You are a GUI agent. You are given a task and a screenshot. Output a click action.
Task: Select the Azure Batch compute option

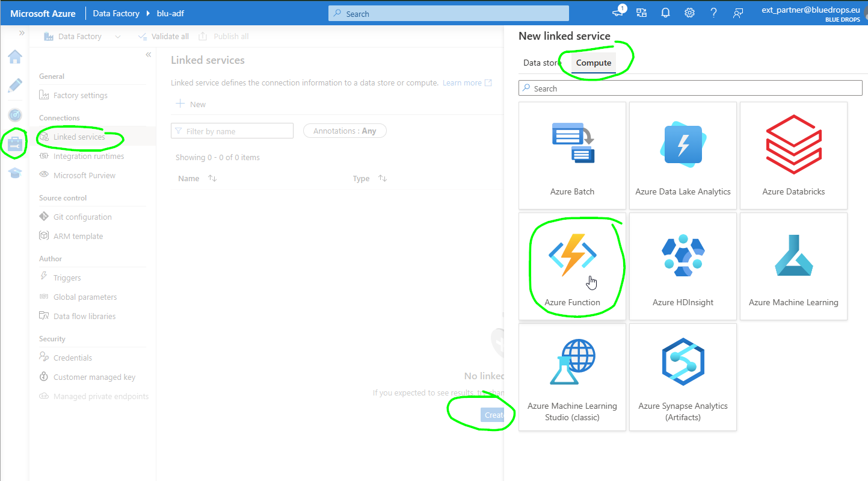pos(572,155)
